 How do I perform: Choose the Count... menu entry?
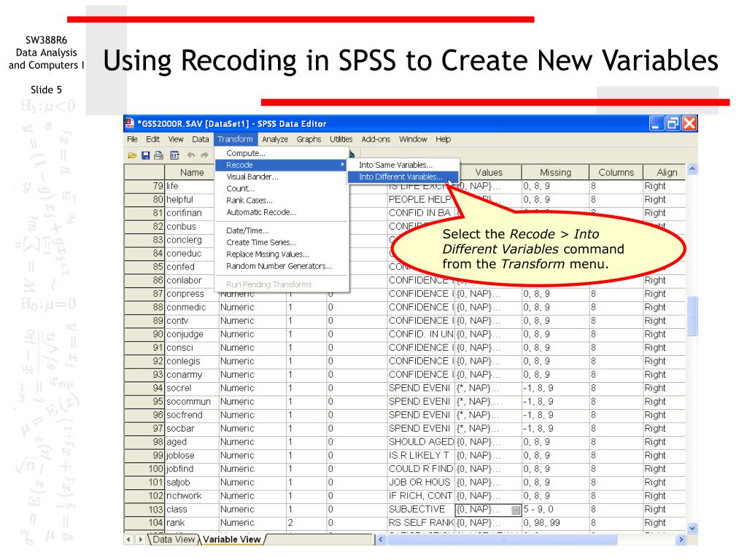(x=282, y=189)
